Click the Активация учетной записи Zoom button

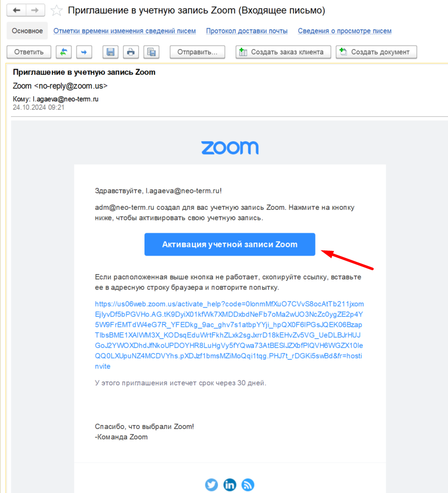(x=230, y=244)
